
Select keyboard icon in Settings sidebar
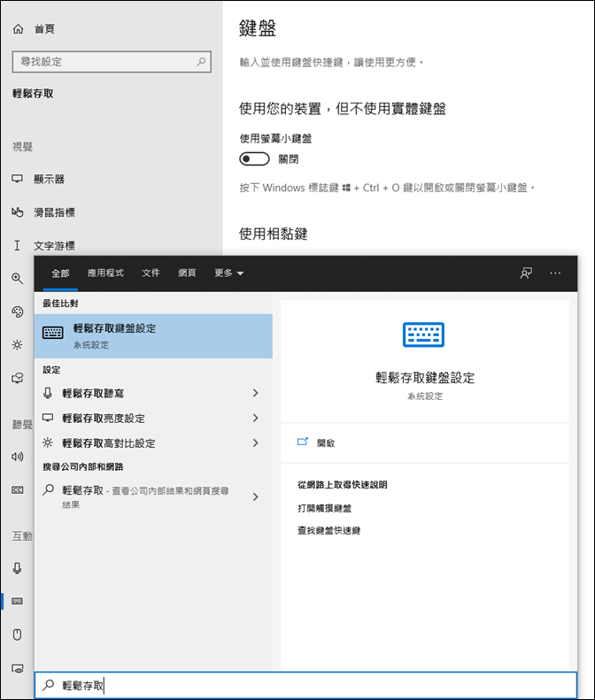click(18, 601)
